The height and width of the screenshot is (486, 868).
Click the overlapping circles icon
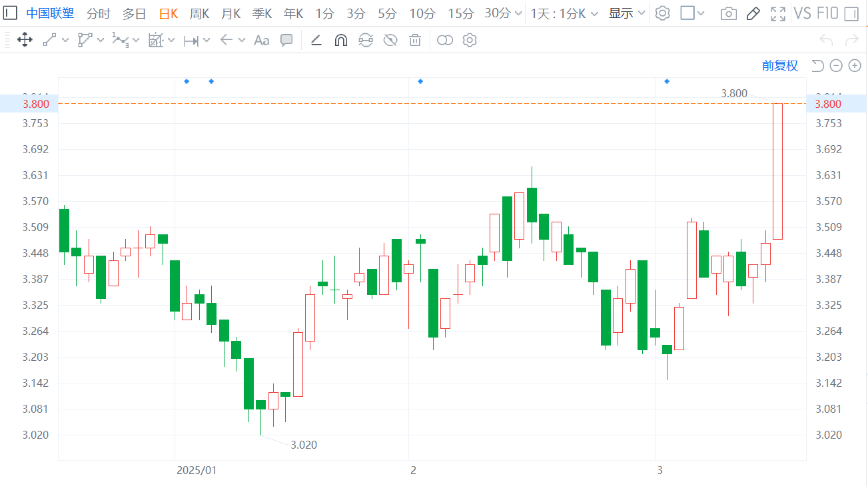pos(445,41)
